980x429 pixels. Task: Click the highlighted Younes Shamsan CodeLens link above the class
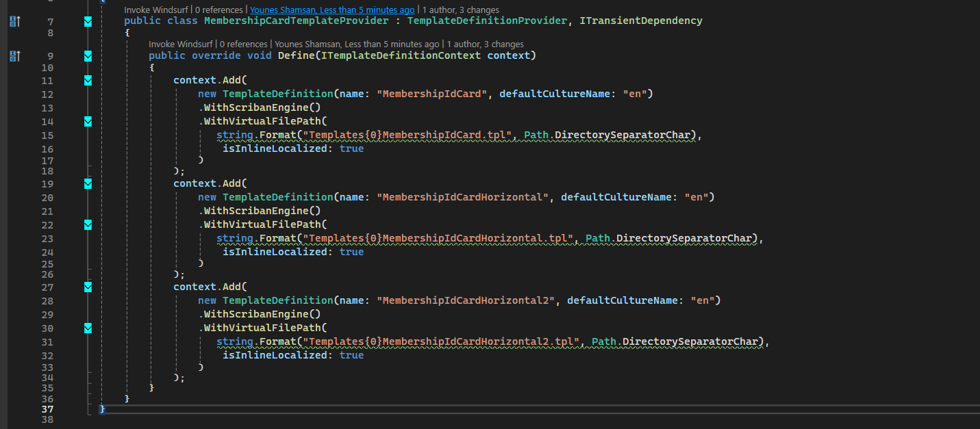coord(331,10)
